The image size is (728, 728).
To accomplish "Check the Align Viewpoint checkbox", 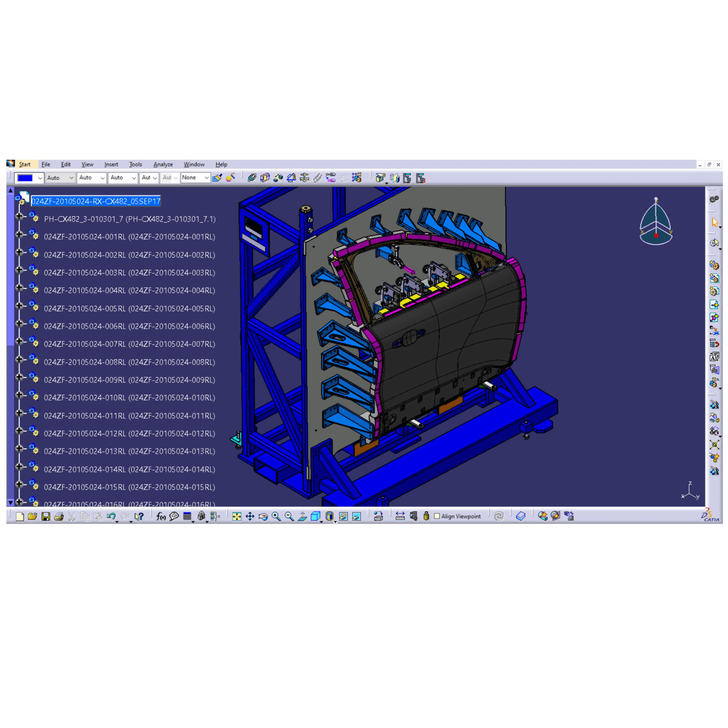I will pos(437,516).
